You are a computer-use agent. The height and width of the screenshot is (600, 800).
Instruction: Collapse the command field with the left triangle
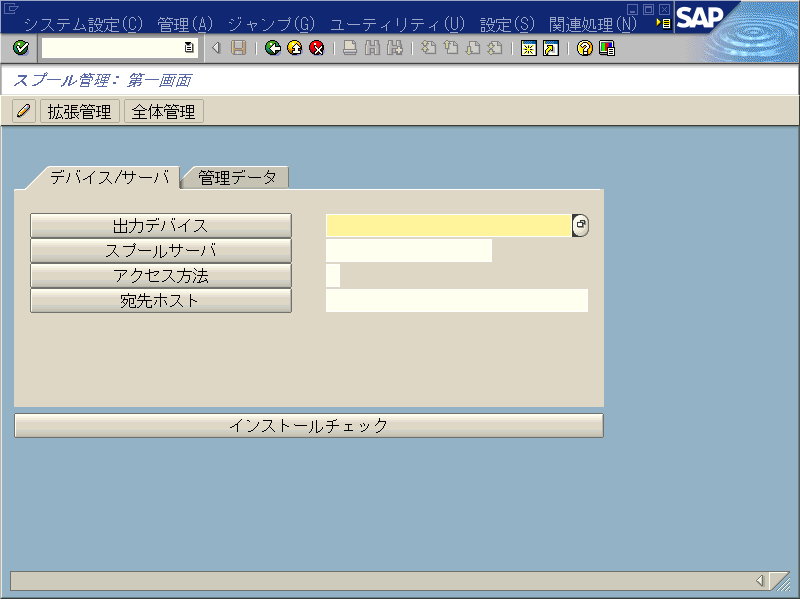click(x=216, y=48)
